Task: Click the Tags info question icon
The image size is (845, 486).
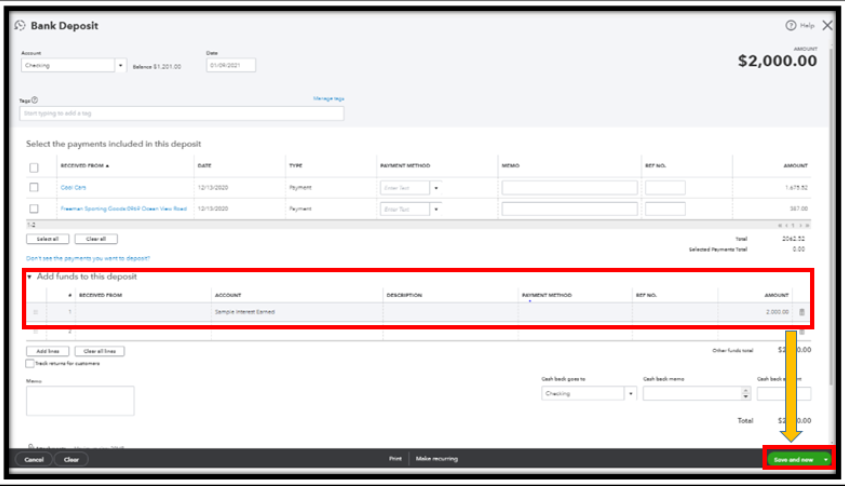Action: click(x=34, y=100)
